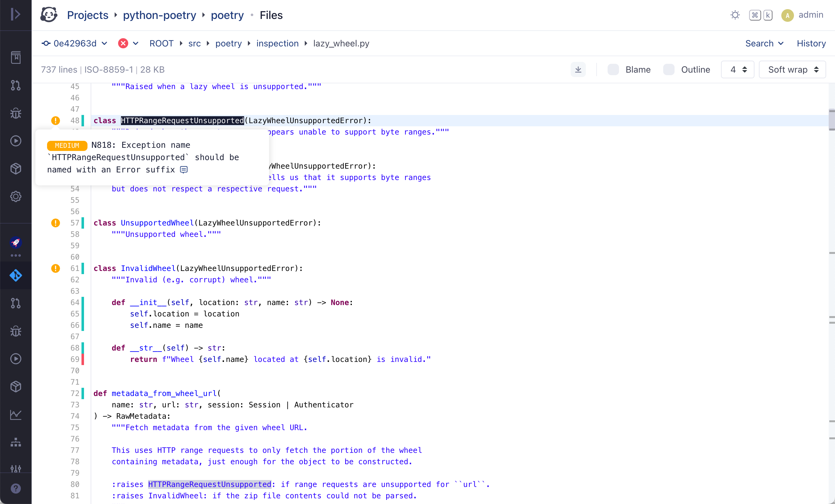Enable the Blame toggle
Screen dimensions: 835x504
coord(613,69)
